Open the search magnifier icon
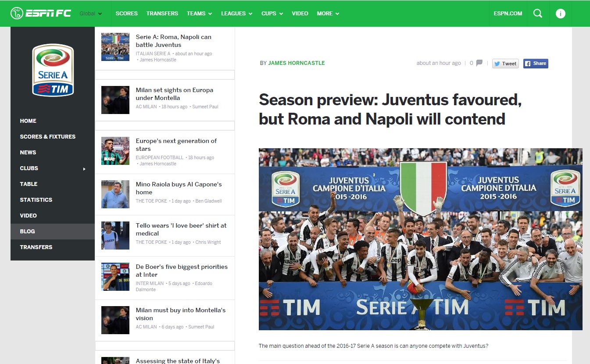 (538, 13)
